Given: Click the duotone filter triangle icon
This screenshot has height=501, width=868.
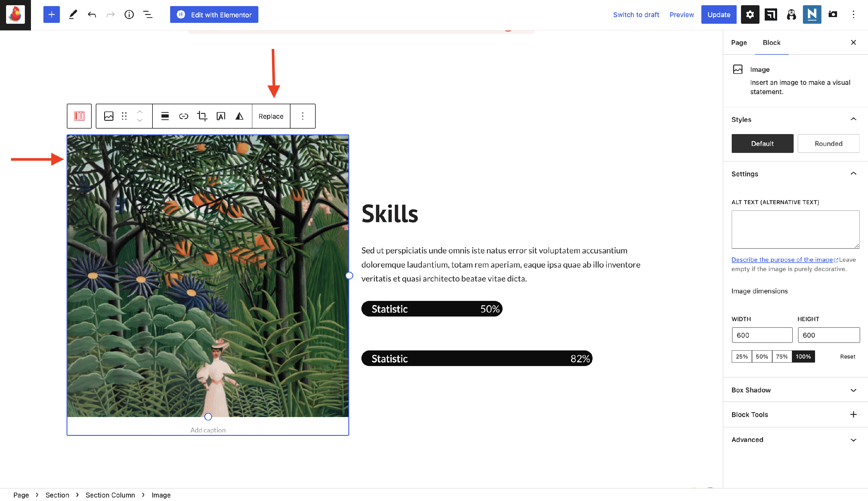Looking at the screenshot, I should pyautogui.click(x=239, y=116).
